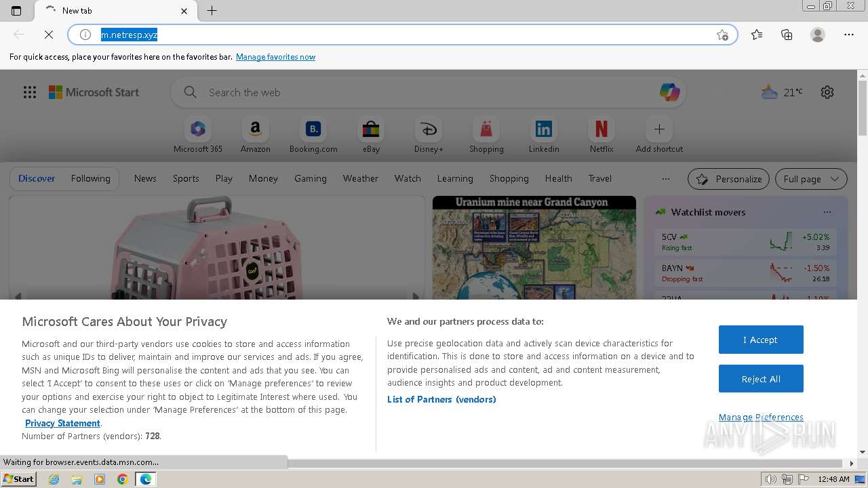The height and width of the screenshot is (488, 868).
Task: Check the 21°C weather widget
Action: [782, 92]
